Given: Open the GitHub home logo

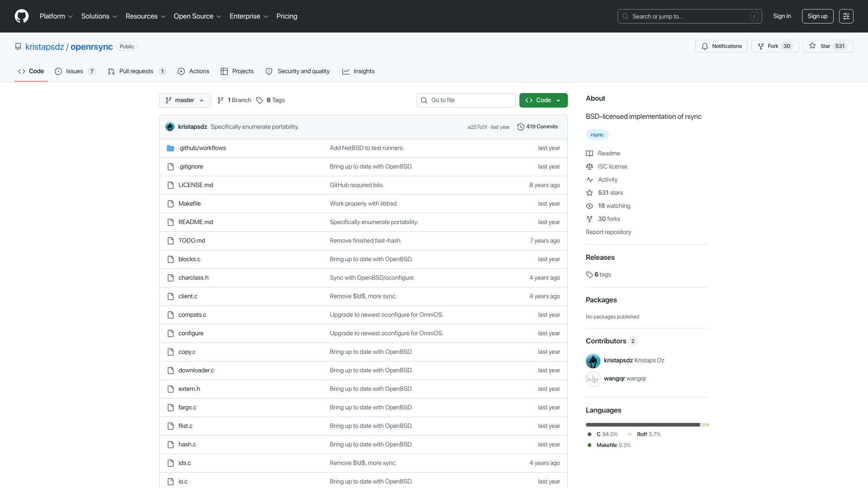Looking at the screenshot, I should pyautogui.click(x=22, y=16).
